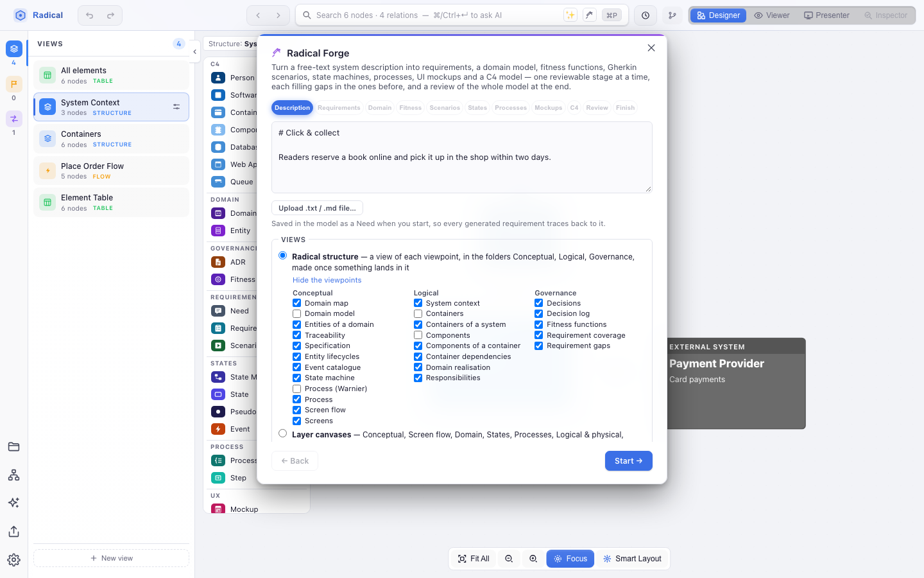This screenshot has width=924, height=578.
Task: Navigate back with the left chevron
Action: (x=258, y=15)
